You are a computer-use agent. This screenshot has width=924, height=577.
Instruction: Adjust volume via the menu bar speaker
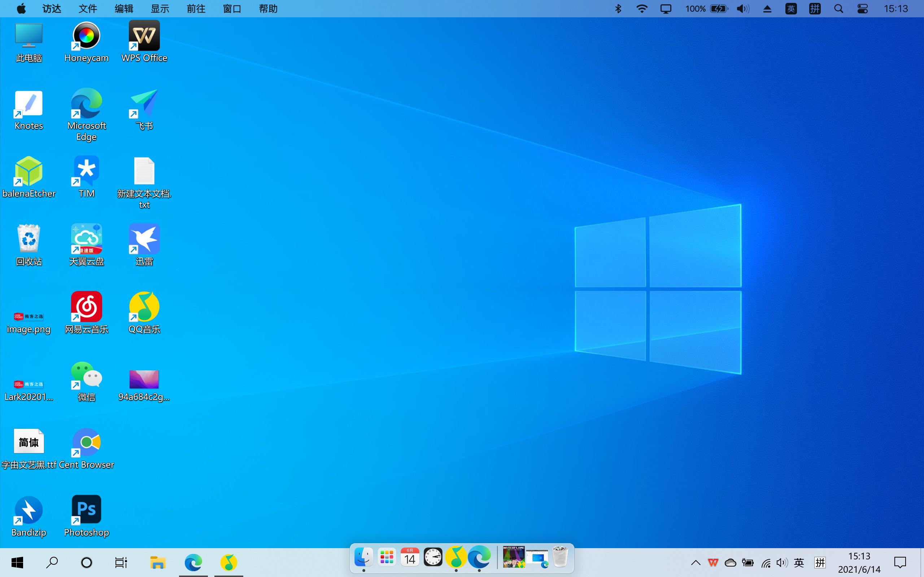742,8
